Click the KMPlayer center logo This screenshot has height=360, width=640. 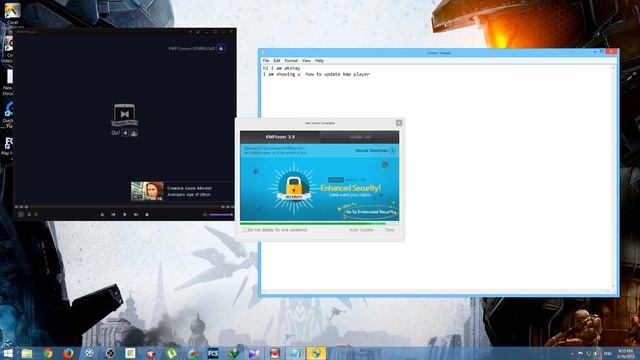[x=124, y=114]
